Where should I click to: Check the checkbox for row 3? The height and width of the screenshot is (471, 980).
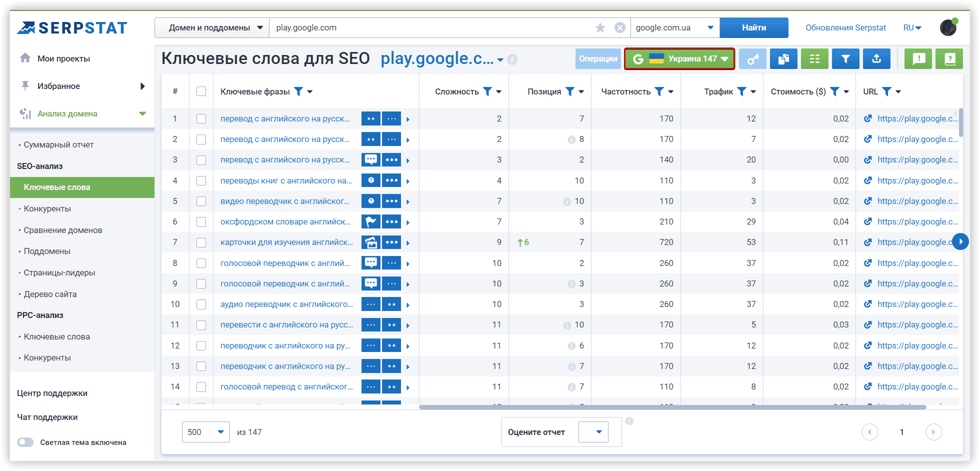tap(201, 160)
